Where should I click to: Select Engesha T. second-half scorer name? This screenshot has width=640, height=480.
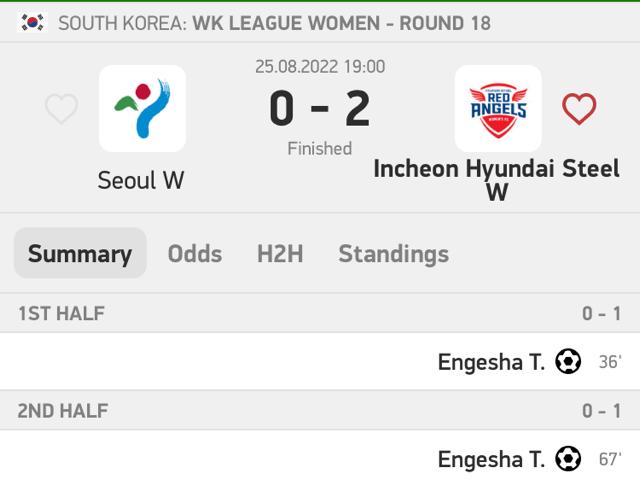click(x=491, y=460)
